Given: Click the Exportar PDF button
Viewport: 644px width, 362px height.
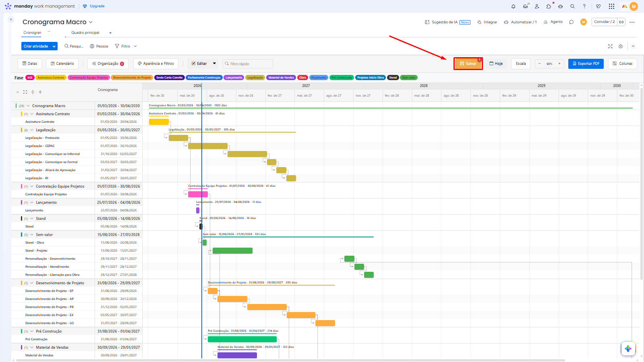Looking at the screenshot, I should 586,64.
